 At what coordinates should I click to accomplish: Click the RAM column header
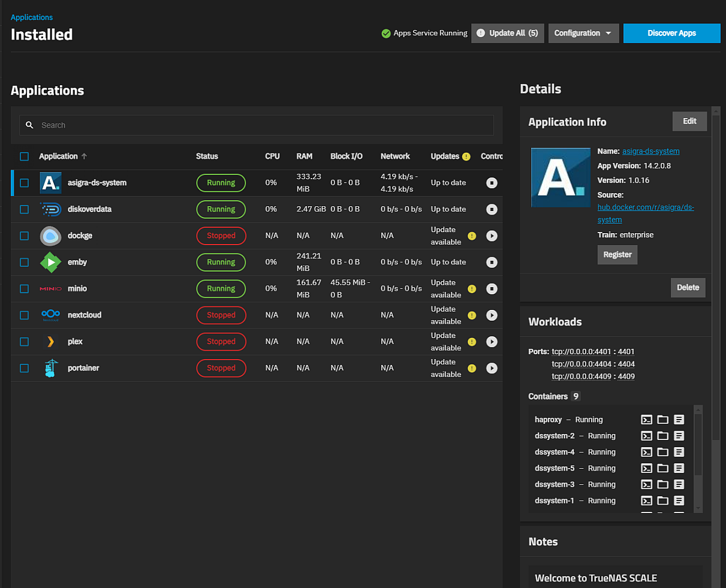pos(305,156)
